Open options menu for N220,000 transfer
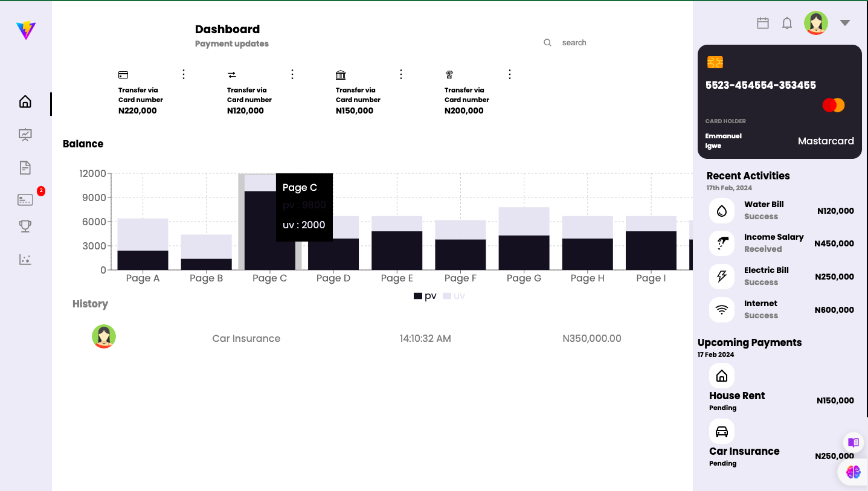Viewport: 868px width, 491px height. (184, 74)
